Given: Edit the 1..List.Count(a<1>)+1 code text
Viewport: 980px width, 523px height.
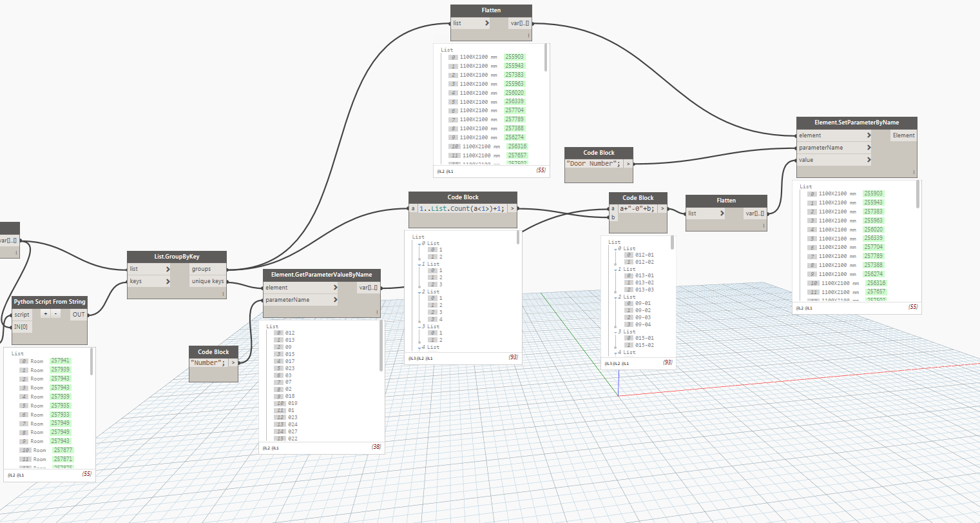Looking at the screenshot, I should 462,208.
